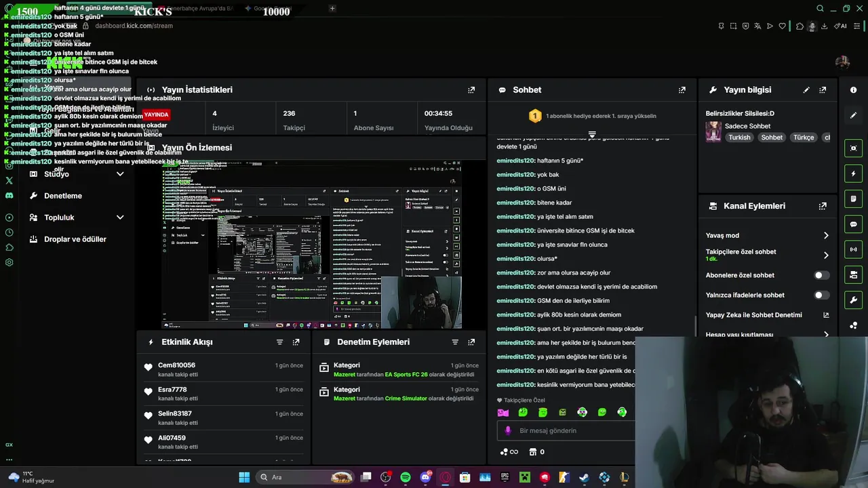Open the player icon in browser sidebar
868x488 pixels.
(9, 218)
